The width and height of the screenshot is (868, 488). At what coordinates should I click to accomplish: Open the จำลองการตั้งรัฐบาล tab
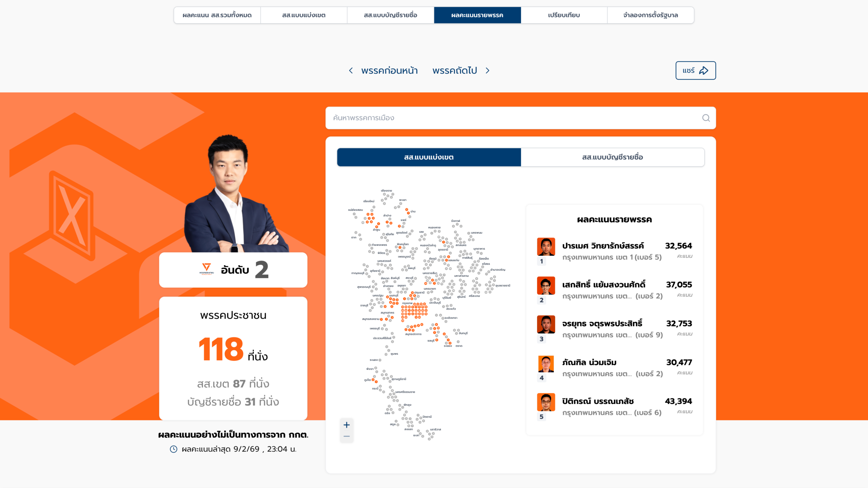(x=650, y=15)
